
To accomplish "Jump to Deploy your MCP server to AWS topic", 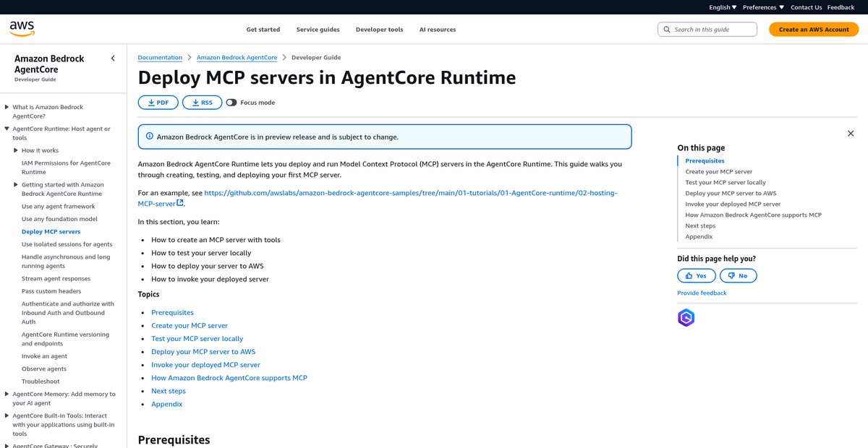I will pyautogui.click(x=203, y=352).
